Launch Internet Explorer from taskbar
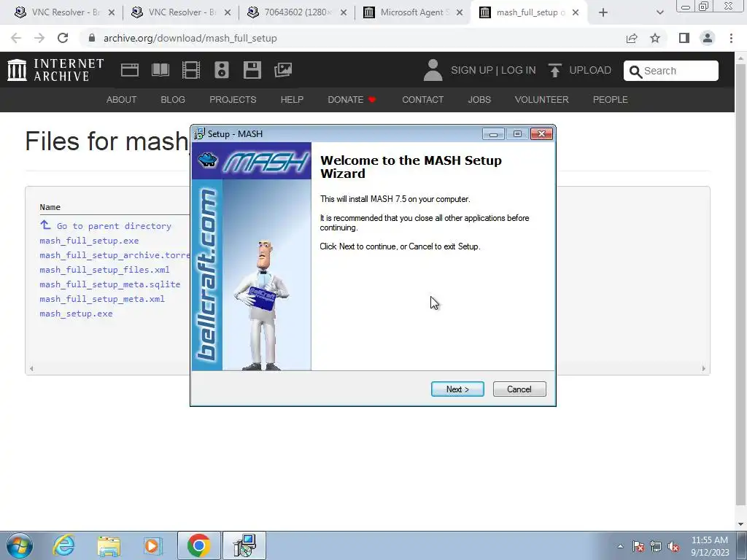Image resolution: width=747 pixels, height=560 pixels. coord(63,545)
